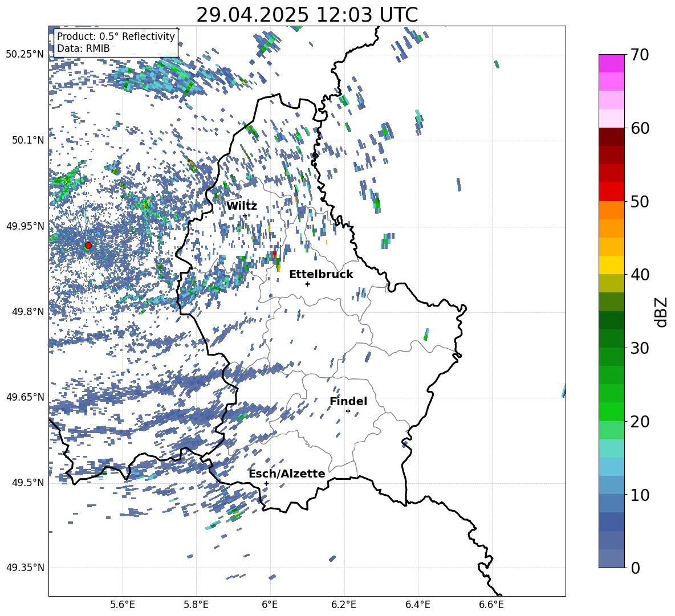This screenshot has width=675, height=616.
Task: Click the 0 tick on colorbar
Action: pyautogui.click(x=635, y=568)
